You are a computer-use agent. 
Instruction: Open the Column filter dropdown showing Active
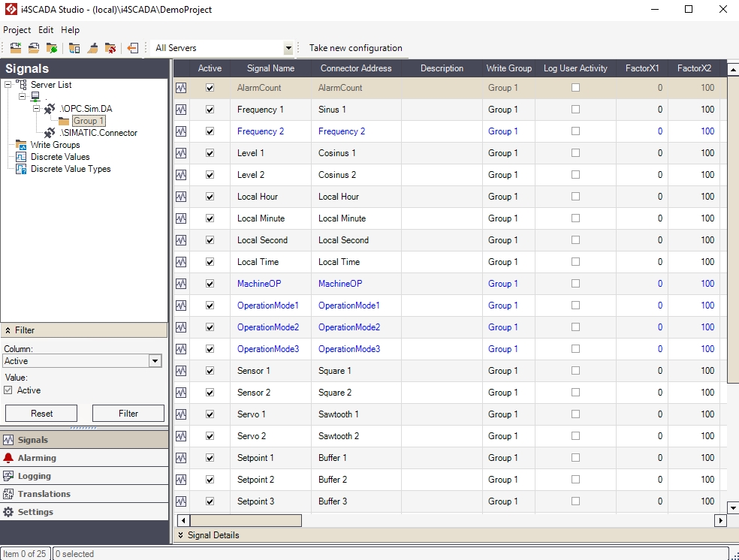pos(155,361)
